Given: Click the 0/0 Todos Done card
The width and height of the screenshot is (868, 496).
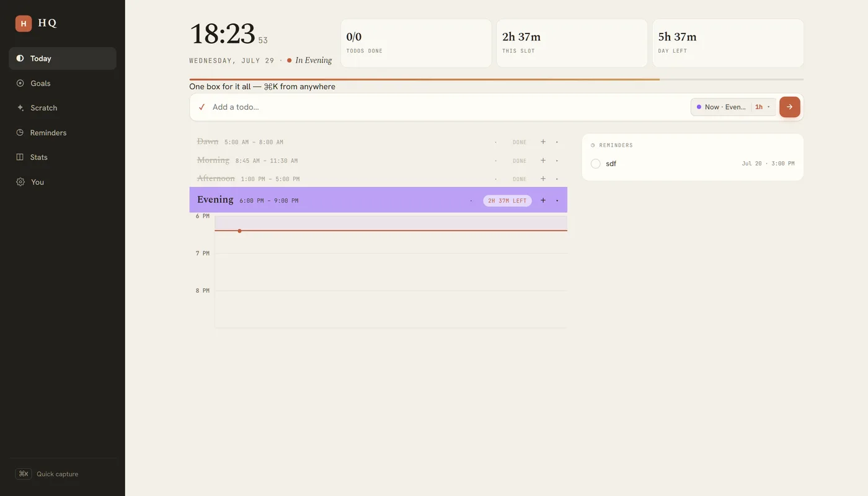Looking at the screenshot, I should [x=416, y=43].
